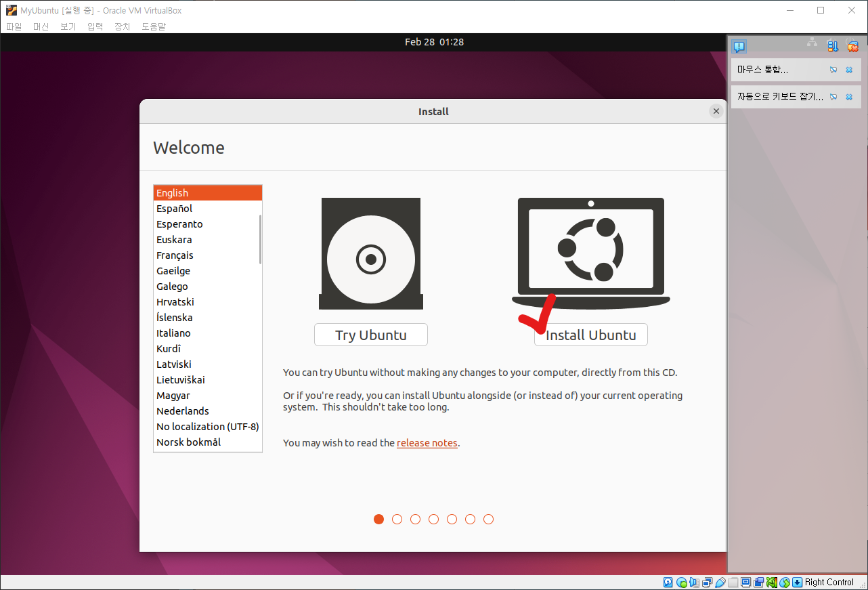Choose Norsk bokmål from the language list
868x590 pixels.
(x=208, y=442)
